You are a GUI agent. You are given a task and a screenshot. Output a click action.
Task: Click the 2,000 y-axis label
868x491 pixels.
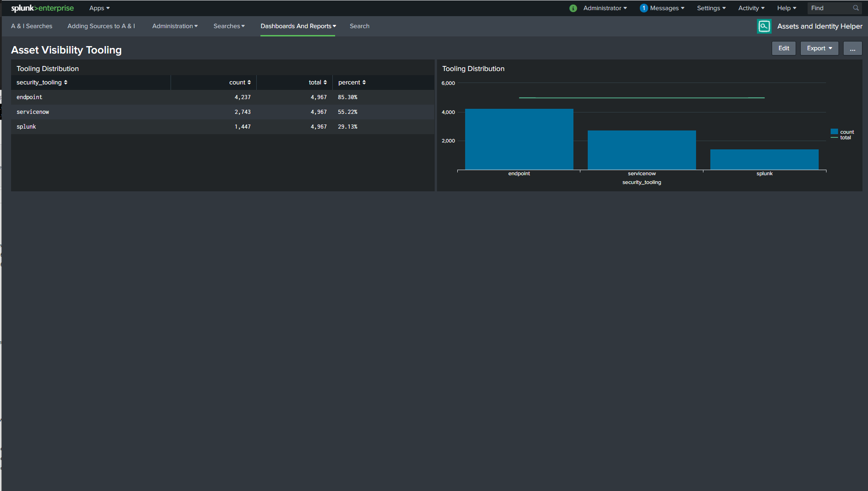click(448, 141)
